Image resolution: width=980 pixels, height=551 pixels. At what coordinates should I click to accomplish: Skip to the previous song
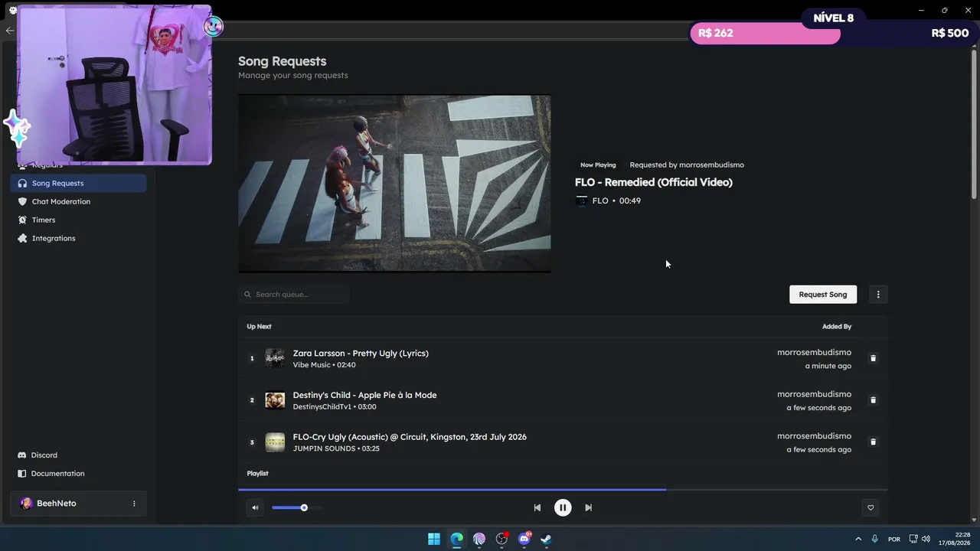click(537, 507)
